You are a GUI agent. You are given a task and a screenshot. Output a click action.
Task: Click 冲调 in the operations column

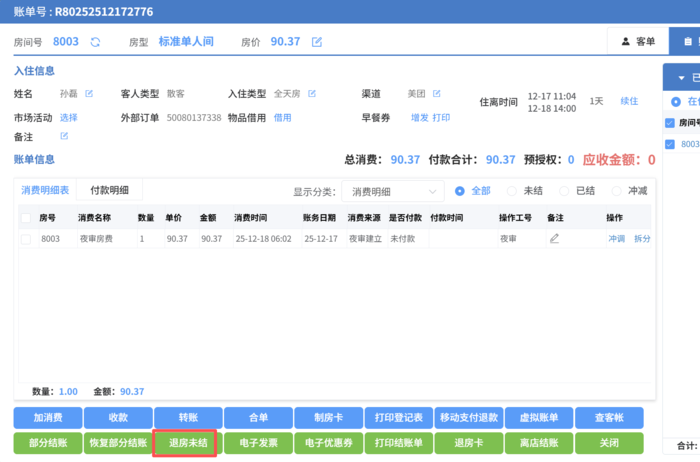coord(616,239)
